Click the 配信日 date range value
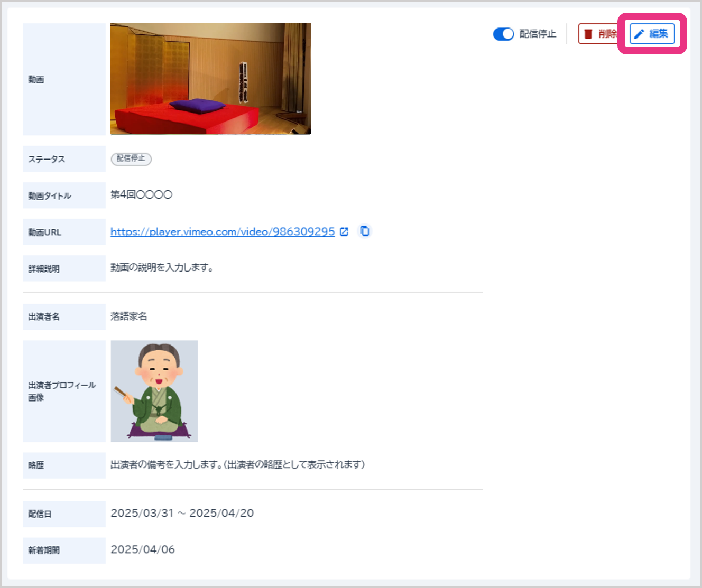The image size is (702, 588). coord(182,514)
